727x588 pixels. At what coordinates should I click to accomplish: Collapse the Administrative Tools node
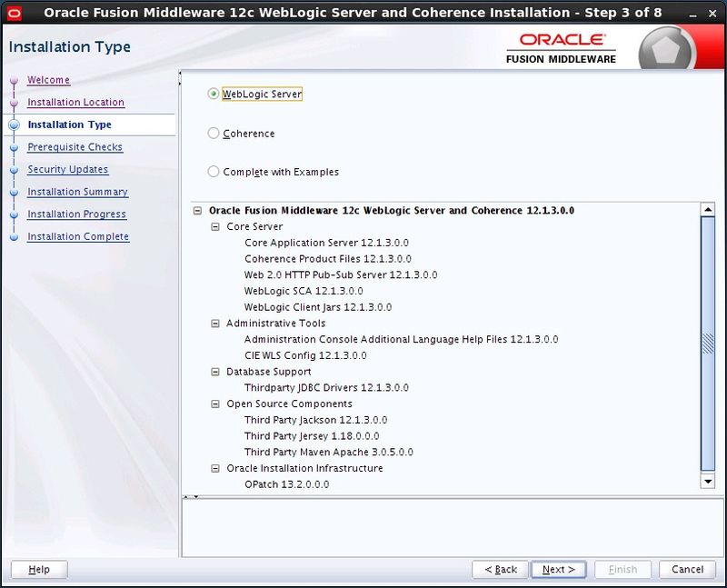[x=215, y=324]
